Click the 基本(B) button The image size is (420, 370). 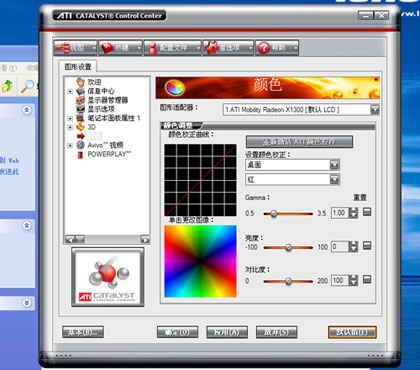83,332
